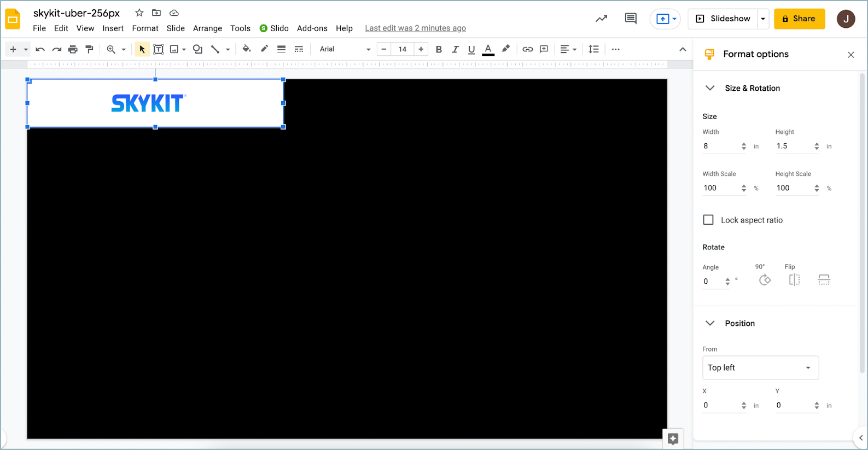Click the highlight color marker
Screen dimensions: 868x450
506,49
